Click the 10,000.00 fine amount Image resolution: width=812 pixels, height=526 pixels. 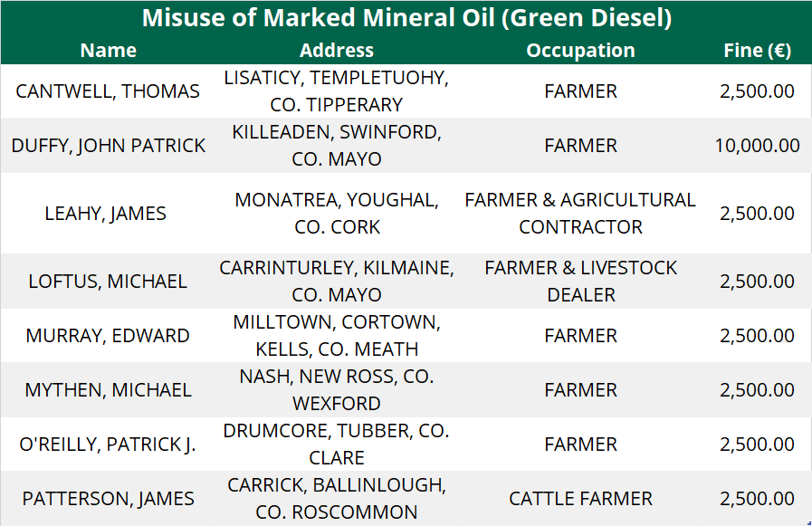click(x=757, y=146)
